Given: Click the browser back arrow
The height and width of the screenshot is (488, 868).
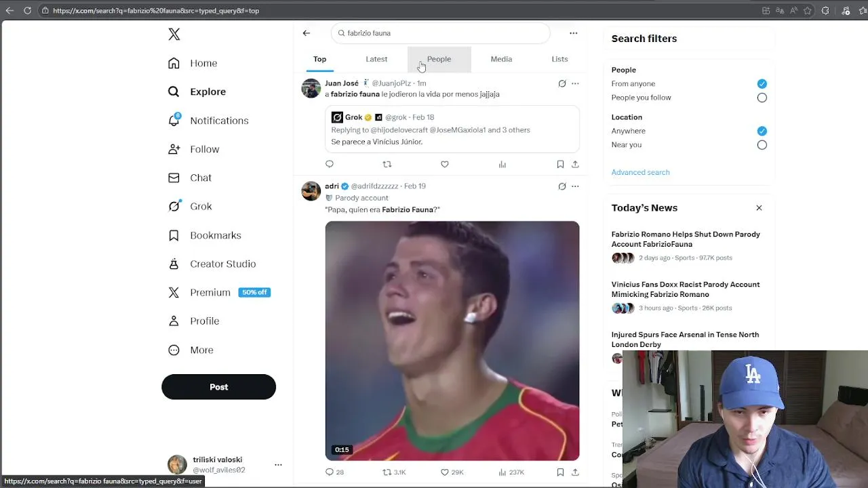Looking at the screenshot, I should pos(9,10).
